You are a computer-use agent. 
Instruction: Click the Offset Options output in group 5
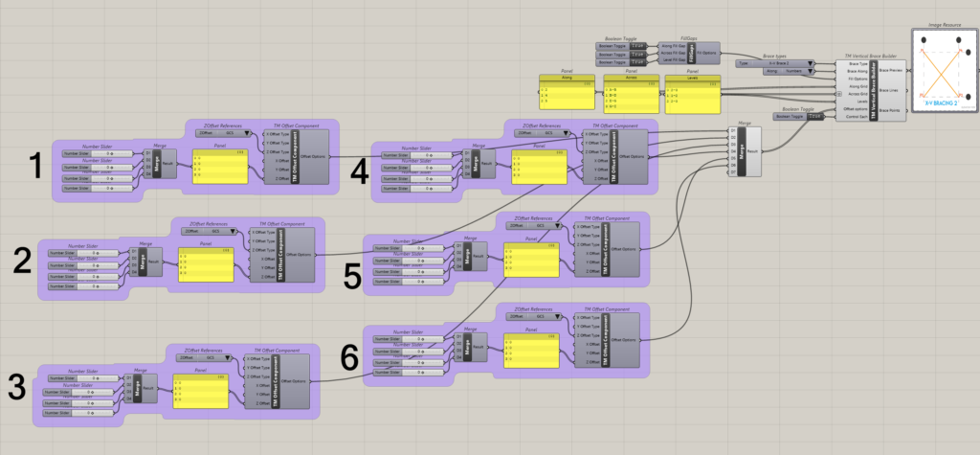tap(627, 248)
